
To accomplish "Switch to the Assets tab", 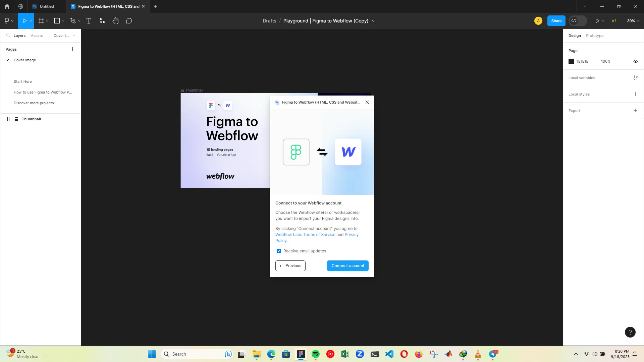I will pyautogui.click(x=37, y=36).
